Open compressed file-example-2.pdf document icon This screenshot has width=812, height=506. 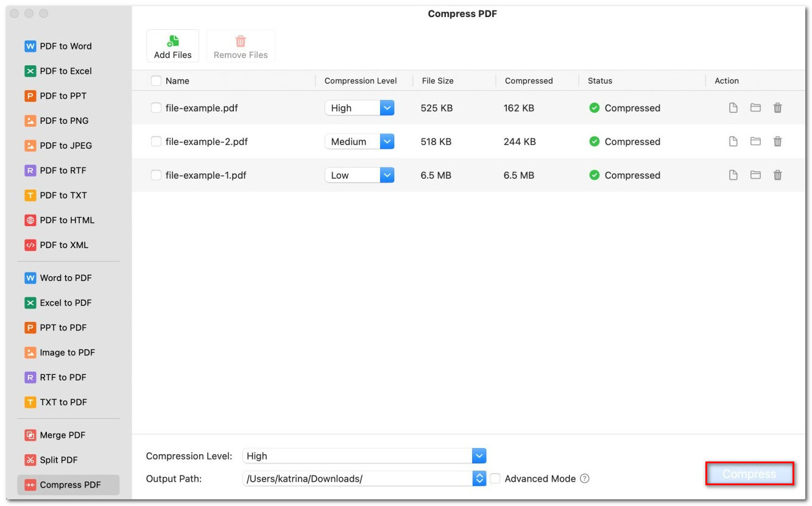tap(733, 141)
